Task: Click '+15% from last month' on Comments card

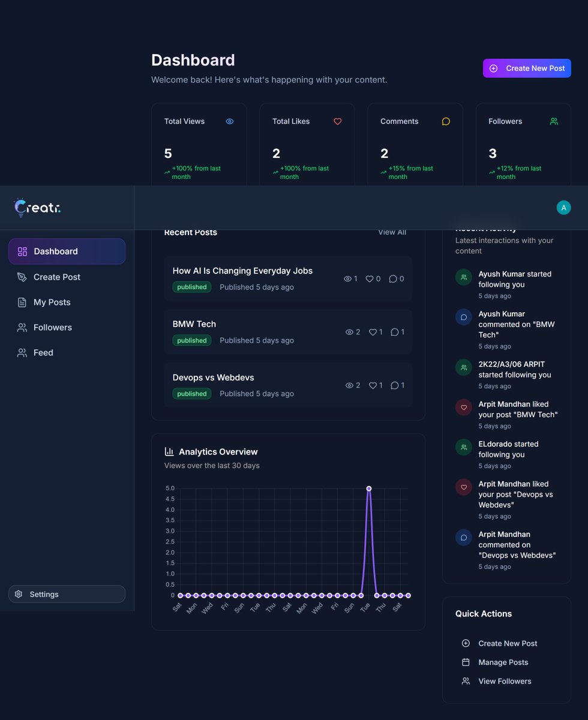Action: (411, 173)
